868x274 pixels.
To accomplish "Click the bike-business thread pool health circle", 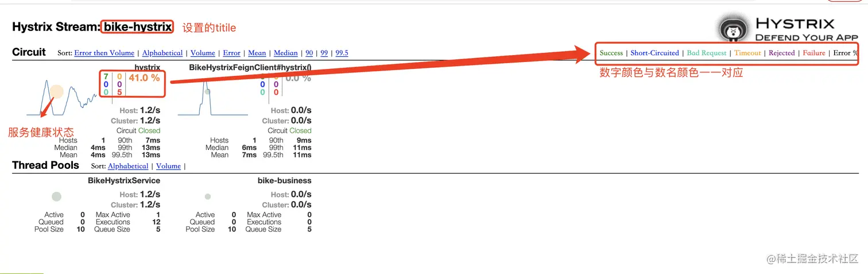I will [x=208, y=196].
